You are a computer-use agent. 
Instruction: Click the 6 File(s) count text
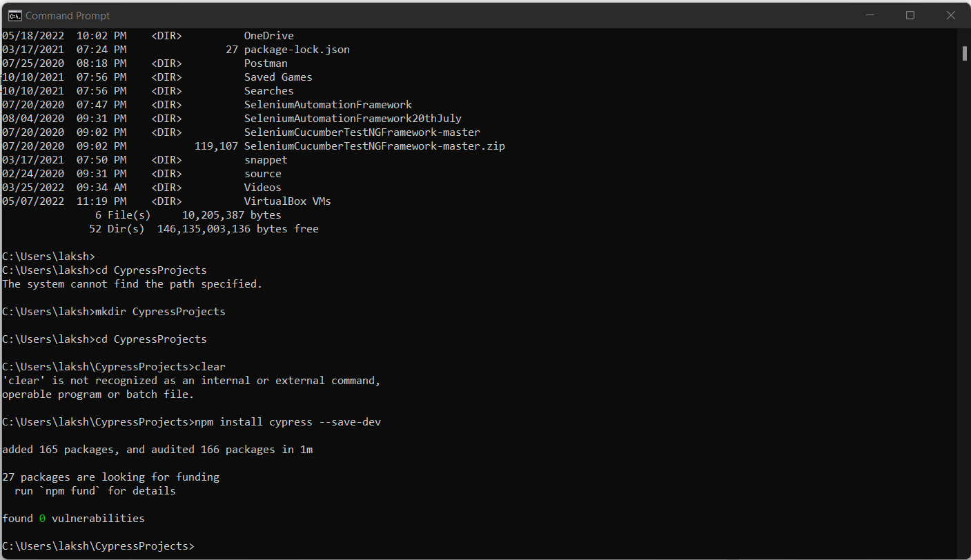(x=123, y=215)
